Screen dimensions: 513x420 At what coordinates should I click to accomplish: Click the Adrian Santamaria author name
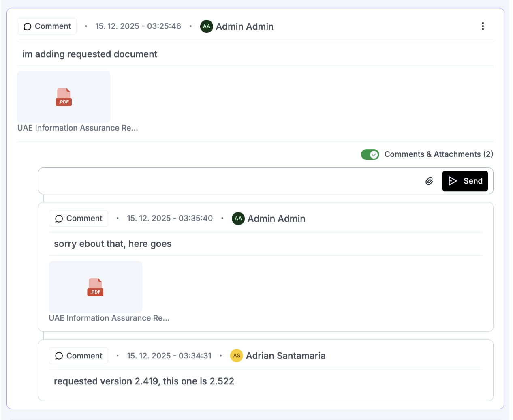coord(286,356)
